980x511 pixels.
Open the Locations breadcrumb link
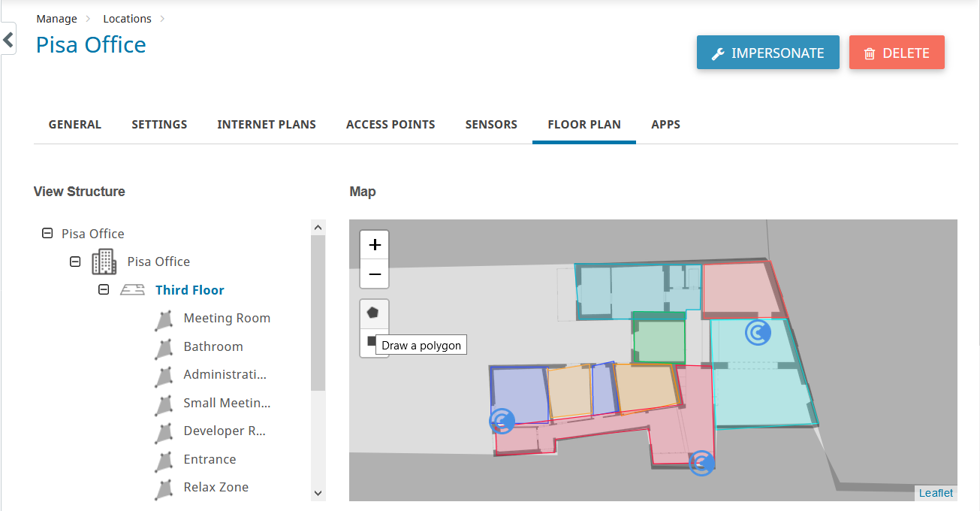(127, 19)
